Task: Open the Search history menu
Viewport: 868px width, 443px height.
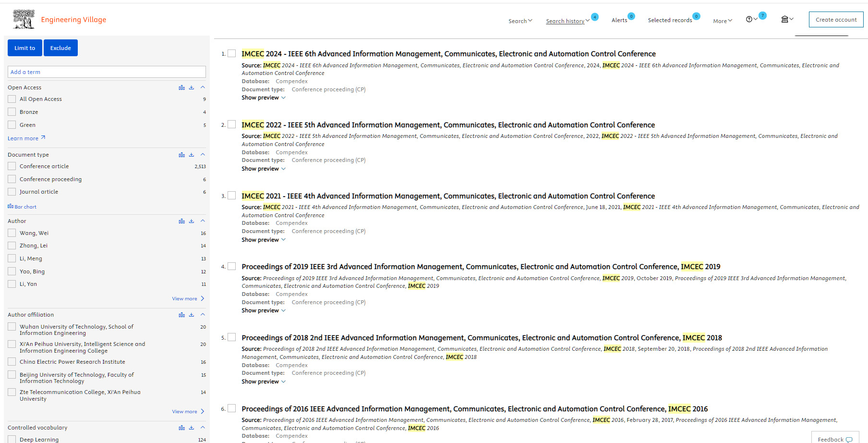Action: click(x=567, y=21)
